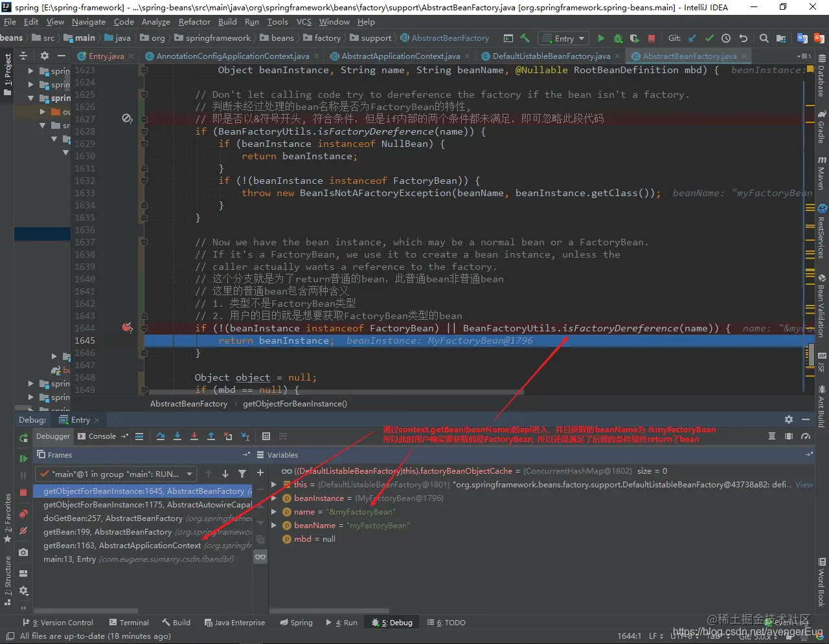Image resolution: width=829 pixels, height=644 pixels.
Task: Open Search Everywhere magnifier icon
Action: [764, 38]
